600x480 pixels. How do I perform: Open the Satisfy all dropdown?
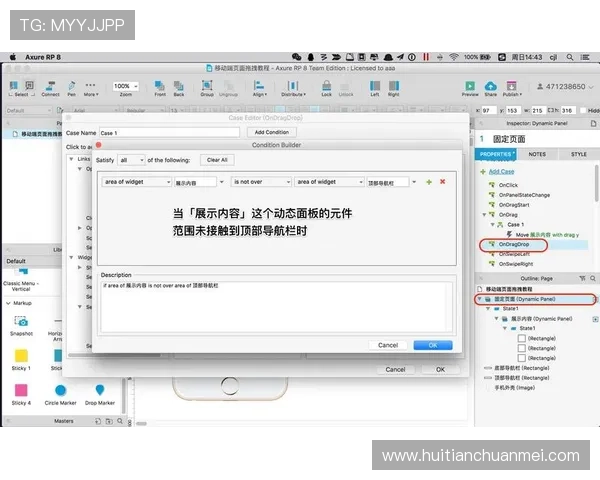tap(131, 160)
